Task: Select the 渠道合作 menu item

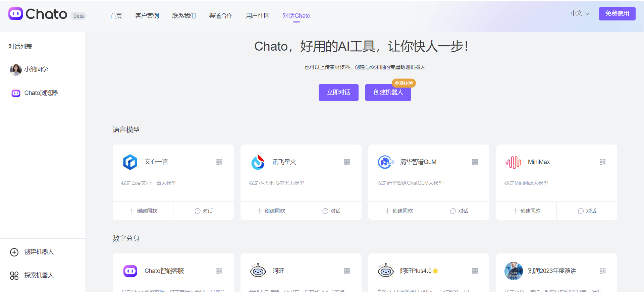Action: tap(221, 16)
